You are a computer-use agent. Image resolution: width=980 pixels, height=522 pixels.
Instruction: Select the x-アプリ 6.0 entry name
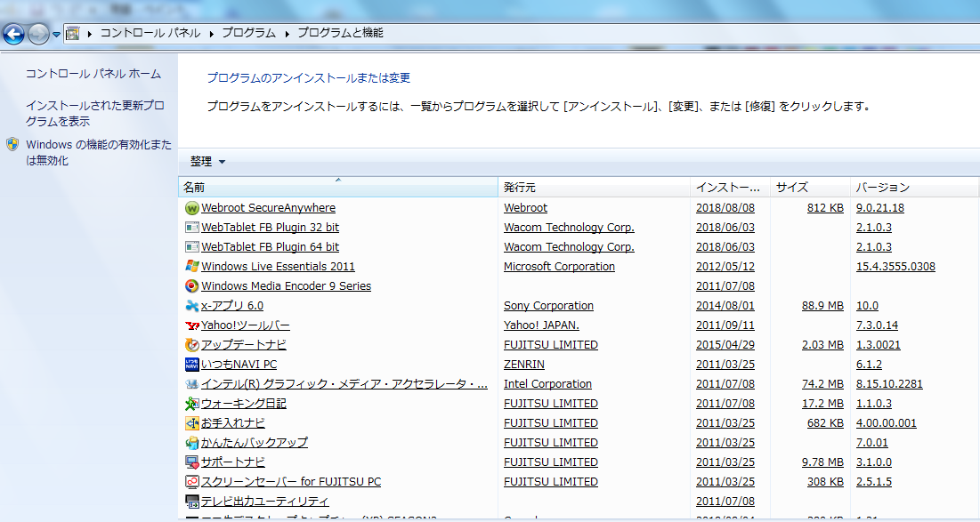[232, 305]
